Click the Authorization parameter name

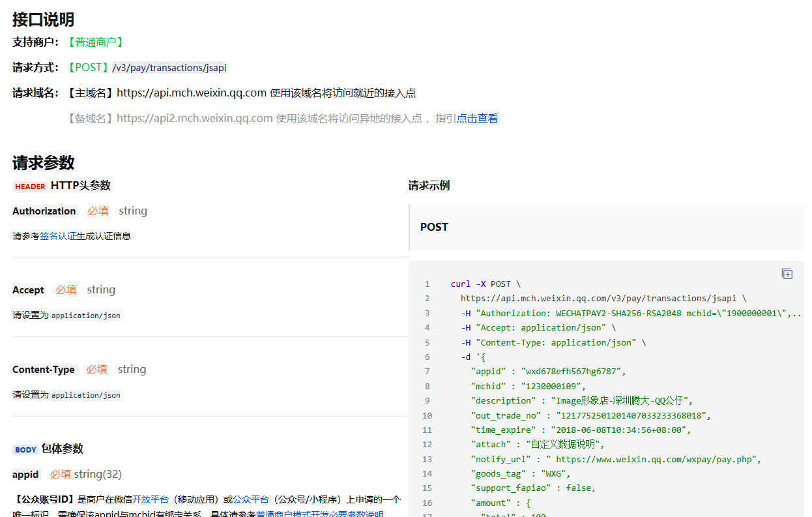tap(44, 211)
